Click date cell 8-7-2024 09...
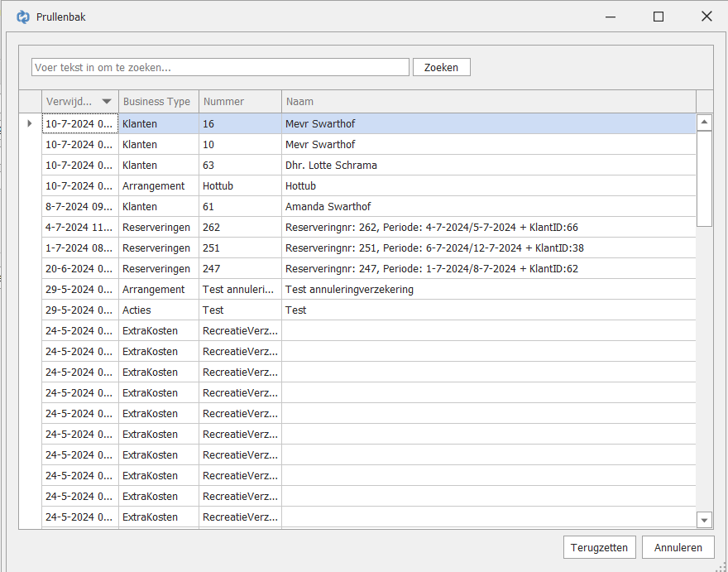Screen dimensions: 728x572 click(80, 206)
